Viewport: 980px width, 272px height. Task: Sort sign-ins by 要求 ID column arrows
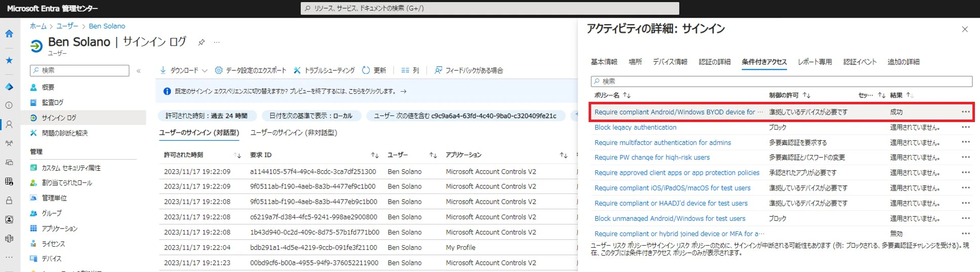(x=375, y=155)
